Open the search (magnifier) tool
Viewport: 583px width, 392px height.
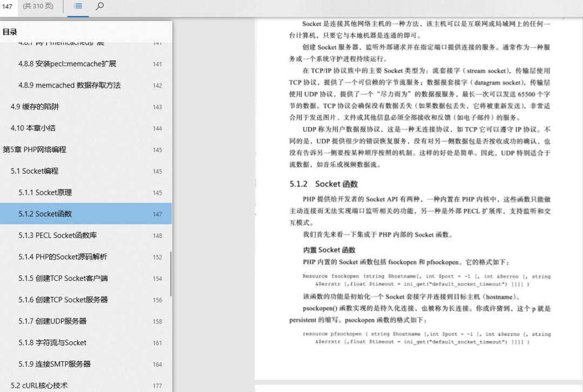pyautogui.click(x=99, y=6)
